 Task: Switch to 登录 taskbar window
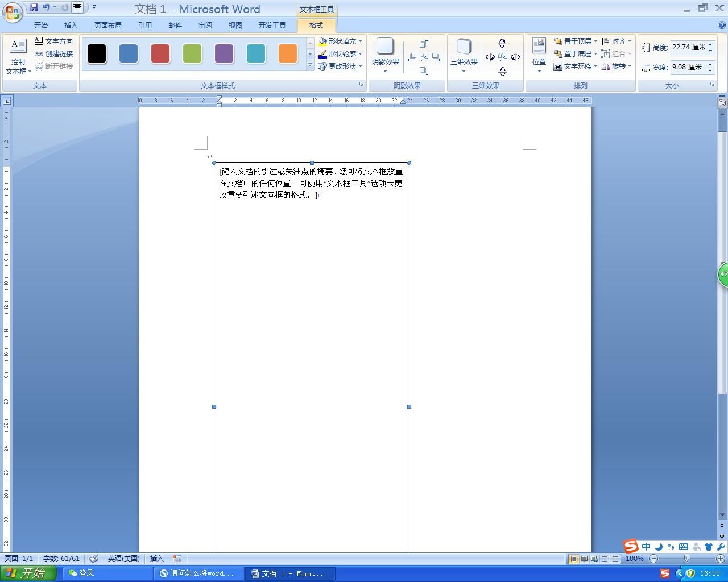(x=107, y=573)
